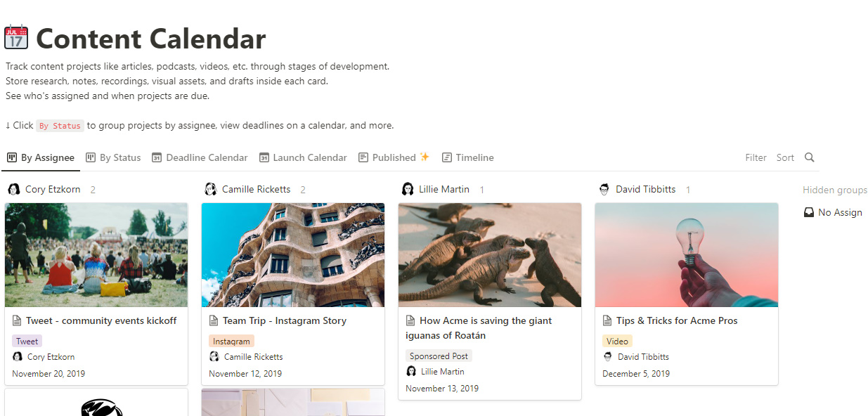The width and height of the screenshot is (868, 416).
Task: Open search with the magnifier icon
Action: (x=810, y=157)
